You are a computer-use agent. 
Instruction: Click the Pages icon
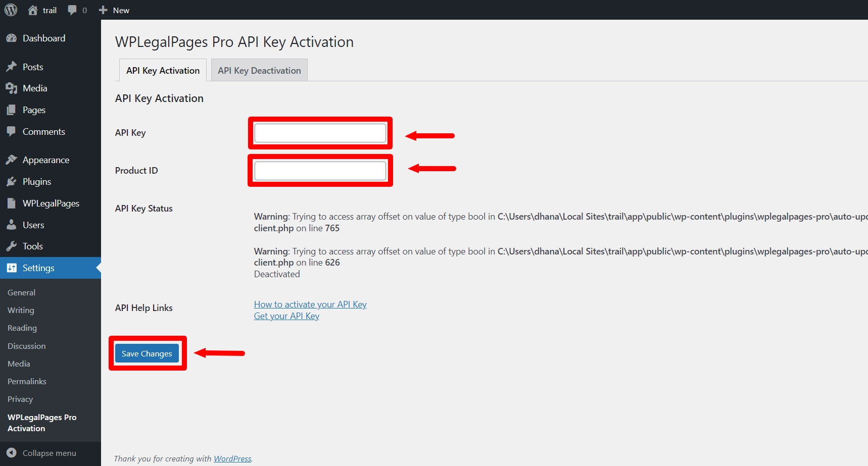tap(12, 110)
